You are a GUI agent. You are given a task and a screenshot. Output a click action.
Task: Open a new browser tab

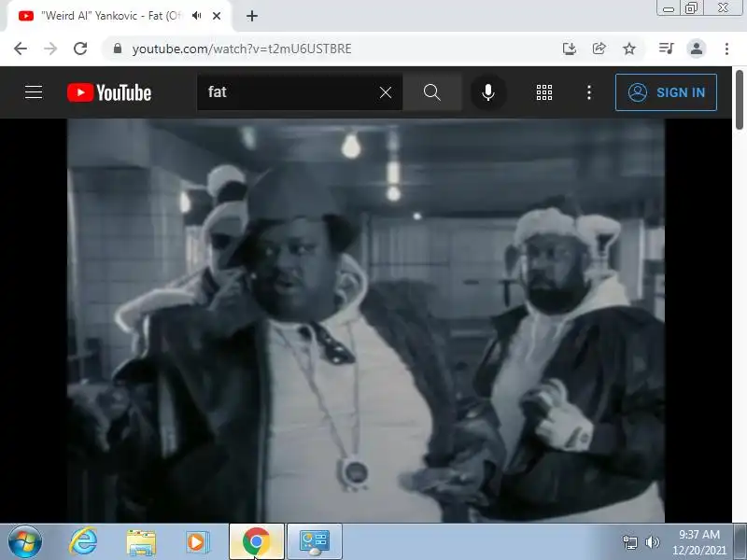coord(252,16)
